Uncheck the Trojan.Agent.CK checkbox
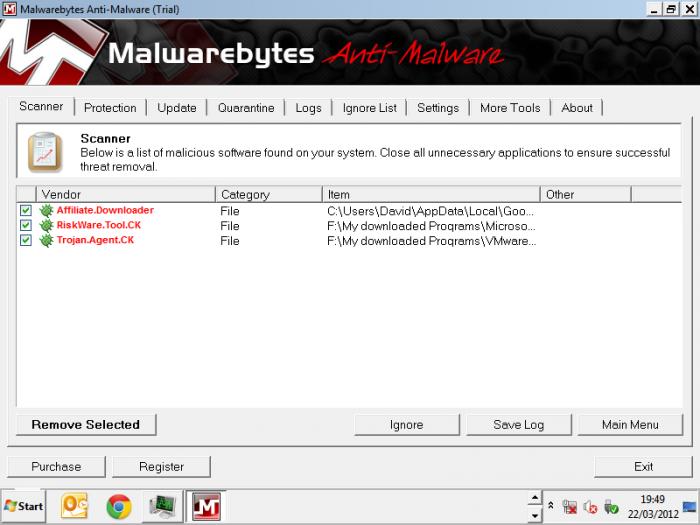This screenshot has height=525, width=700. point(25,240)
